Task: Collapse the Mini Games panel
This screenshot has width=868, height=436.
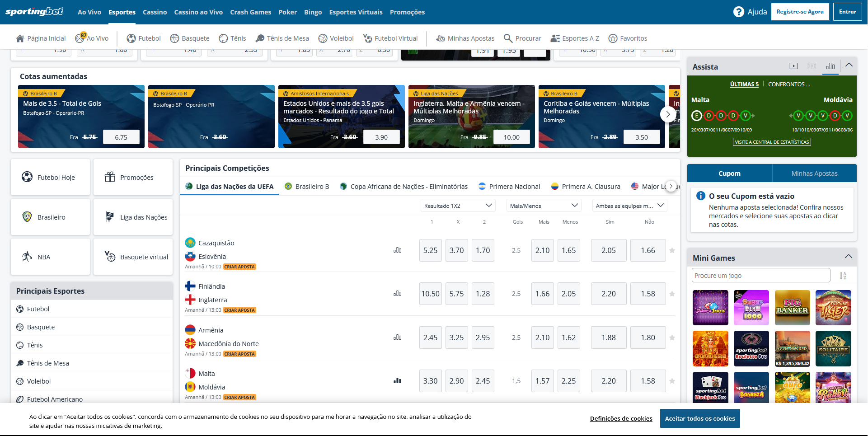Action: click(x=849, y=257)
